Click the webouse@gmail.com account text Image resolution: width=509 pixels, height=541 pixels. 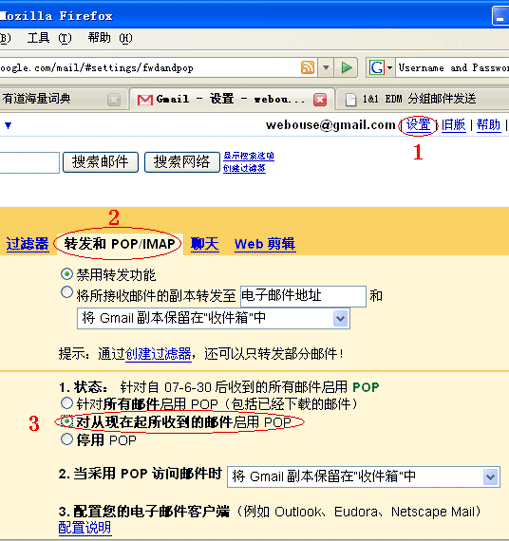click(330, 125)
